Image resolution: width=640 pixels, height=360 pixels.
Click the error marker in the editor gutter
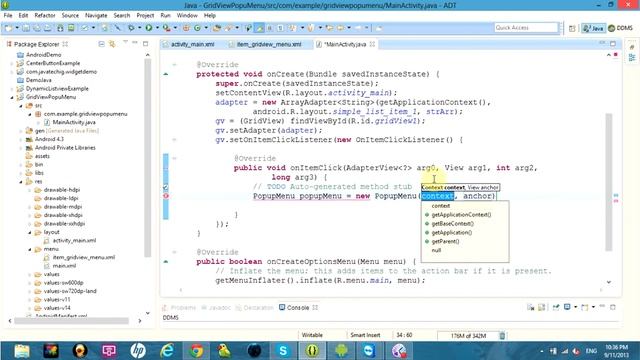[x=166, y=196]
